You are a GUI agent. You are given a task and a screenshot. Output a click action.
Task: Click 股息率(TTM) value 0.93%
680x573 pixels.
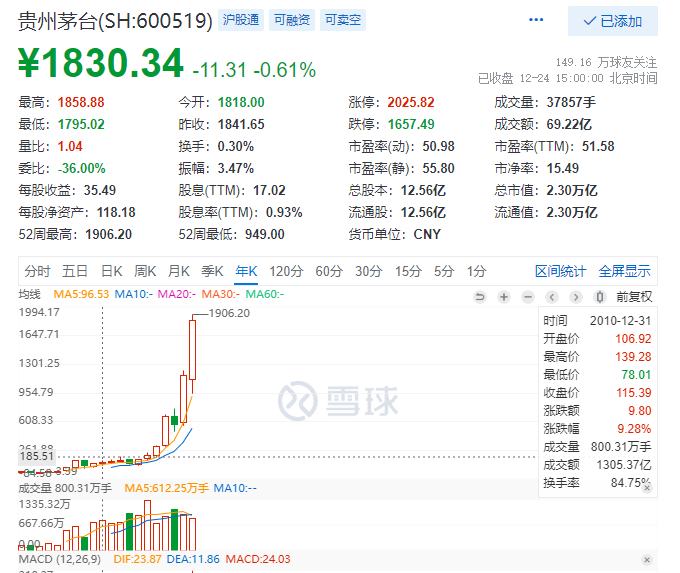(x=284, y=213)
